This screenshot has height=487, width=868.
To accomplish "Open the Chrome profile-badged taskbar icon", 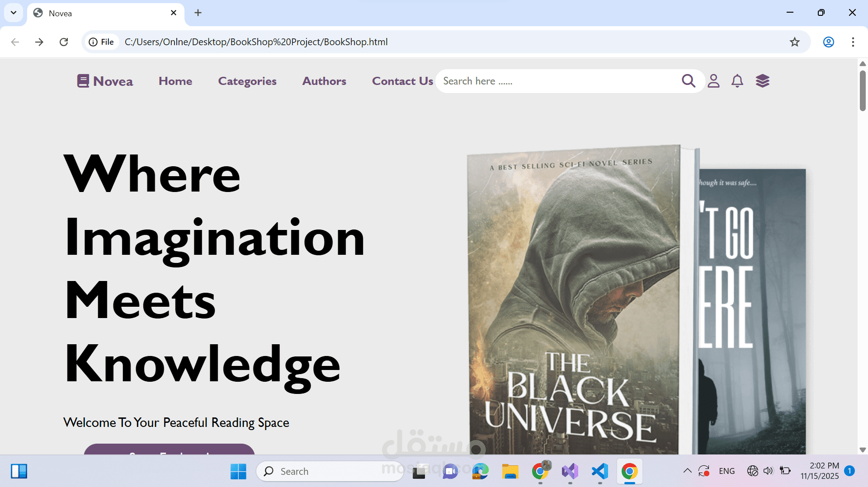I will [x=540, y=471].
